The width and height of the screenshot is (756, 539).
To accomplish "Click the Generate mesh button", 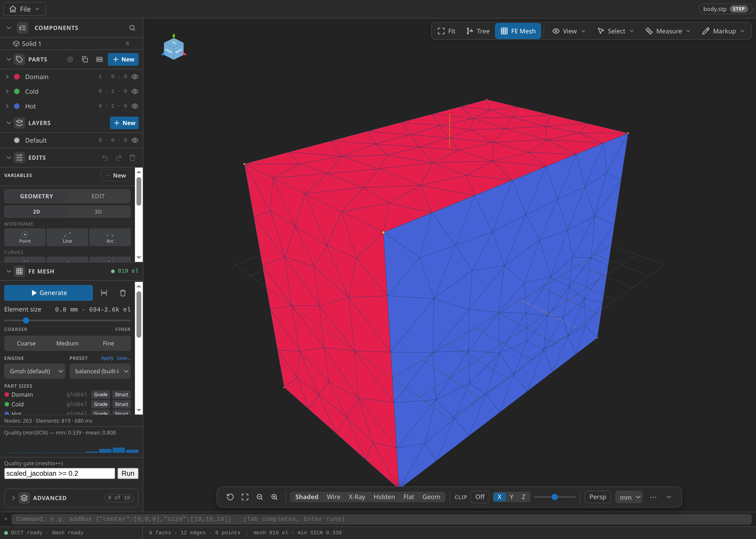I will (48, 293).
